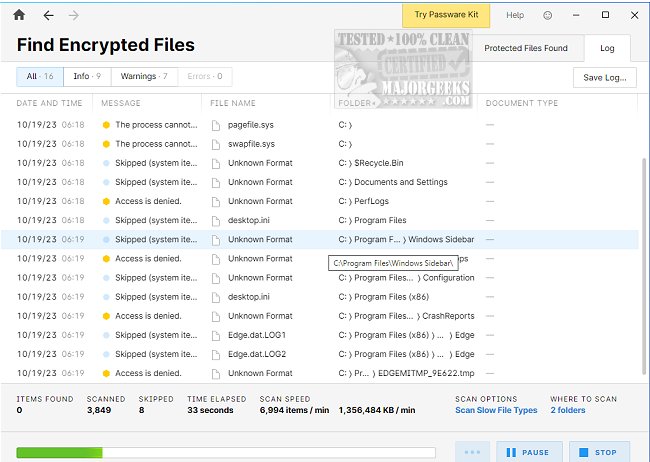The image size is (650, 462).
Task: Click the file icon beside pagefile.sys
Action: click(x=216, y=125)
